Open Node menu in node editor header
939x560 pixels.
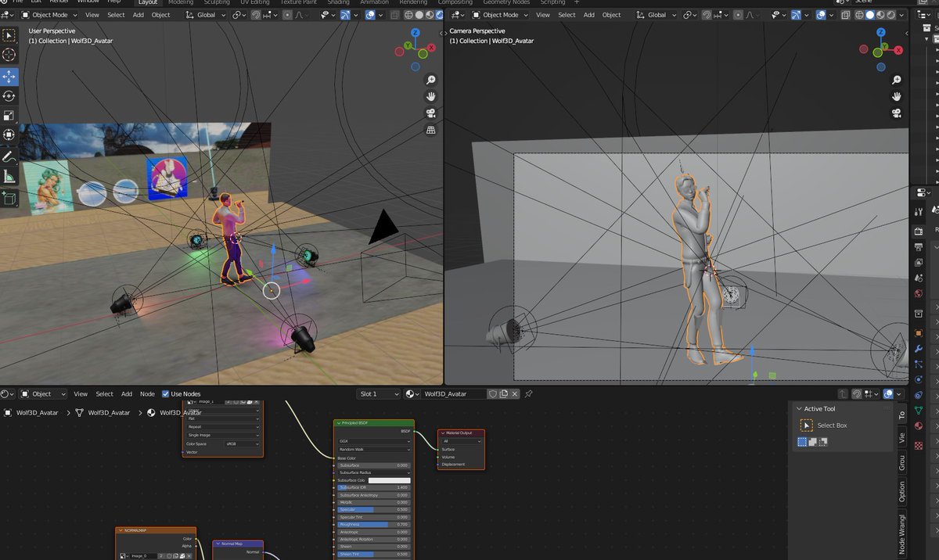click(147, 393)
